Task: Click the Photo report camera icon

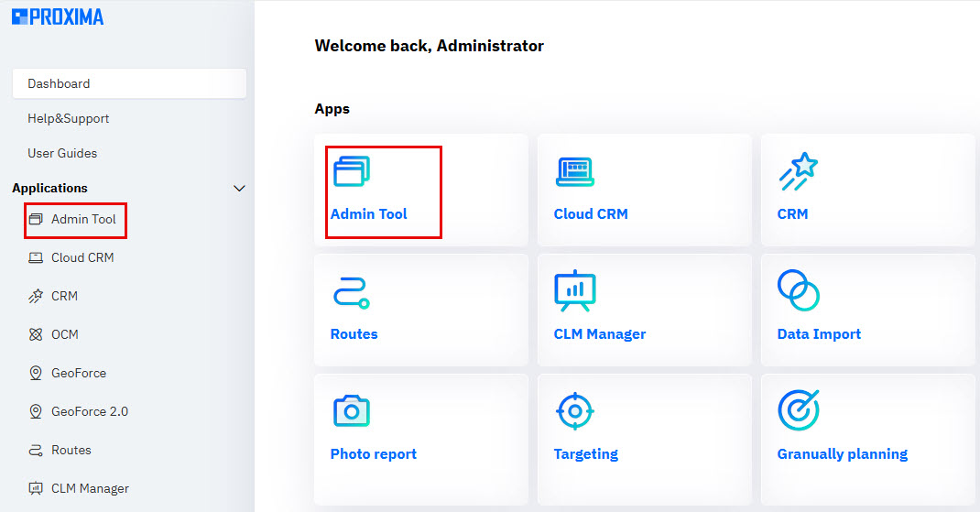Action: (x=351, y=411)
